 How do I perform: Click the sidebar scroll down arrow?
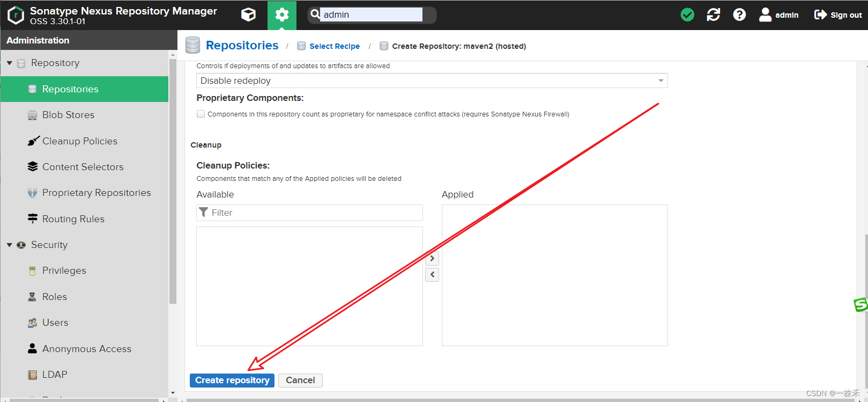pos(173,393)
